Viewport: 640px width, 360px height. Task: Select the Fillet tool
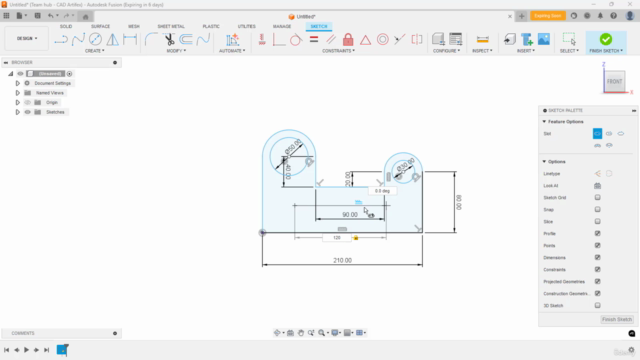tap(151, 40)
